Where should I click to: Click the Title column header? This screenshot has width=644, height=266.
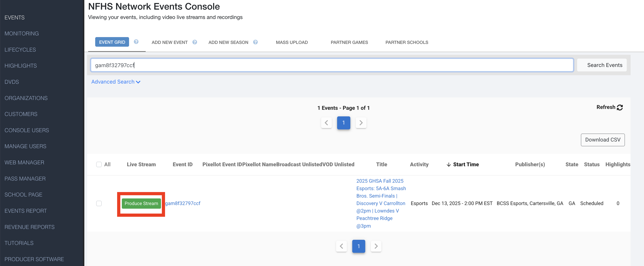tap(381, 164)
